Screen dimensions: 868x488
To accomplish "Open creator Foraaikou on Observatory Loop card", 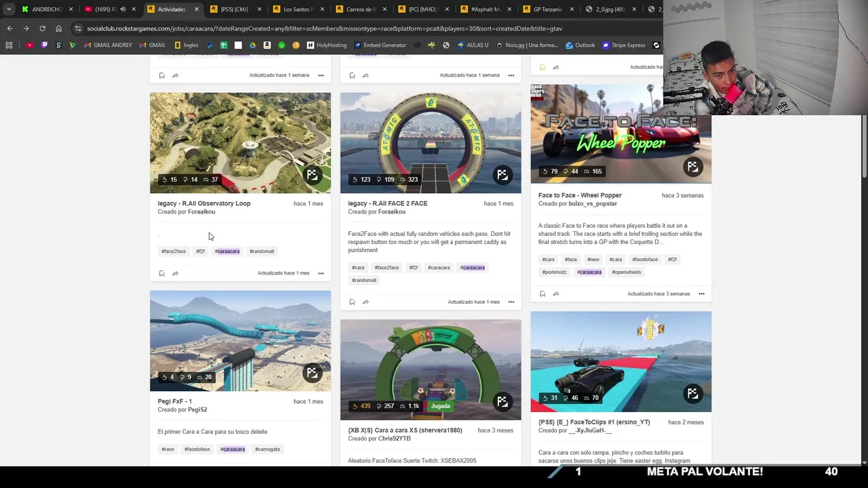I will coord(201,211).
